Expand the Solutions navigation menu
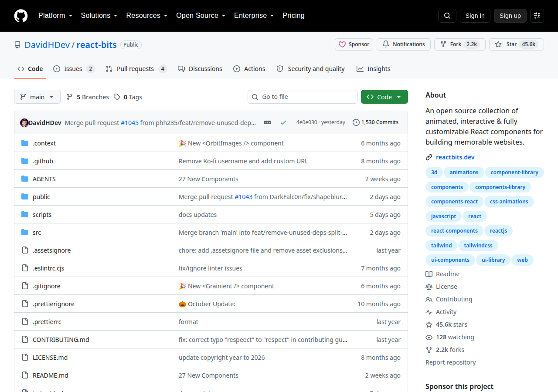558x392 pixels. pos(99,16)
